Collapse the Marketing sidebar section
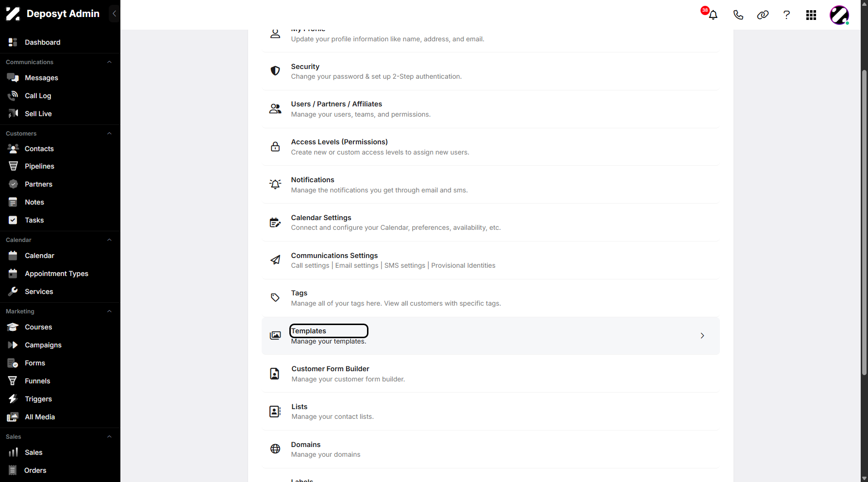 coord(109,311)
